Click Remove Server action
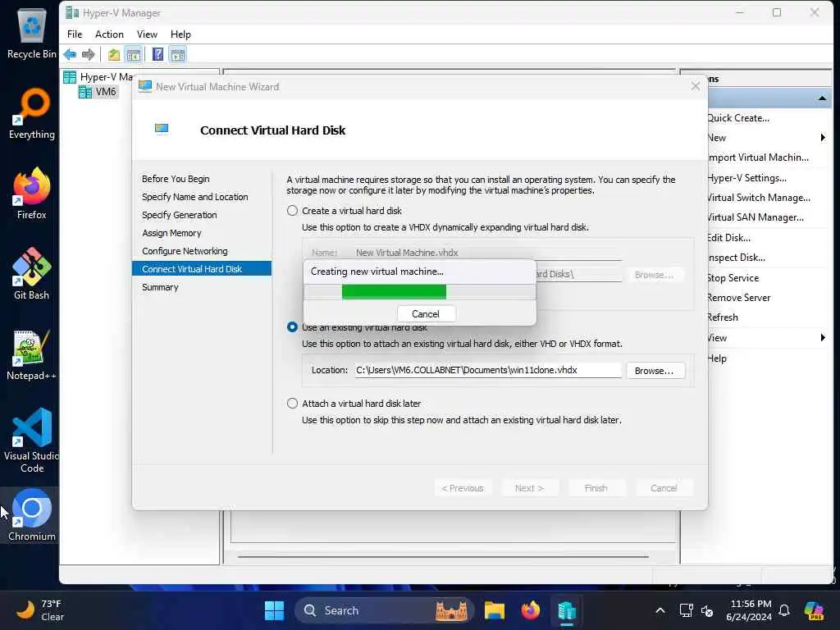Image resolution: width=840 pixels, height=630 pixels. click(739, 298)
